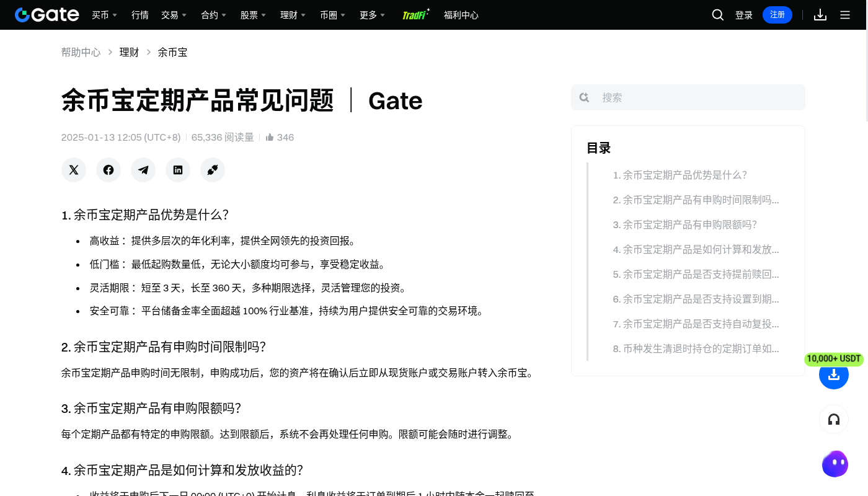Screen dimensions: 868x496
Task: Jump to TOC item 6 设置到期
Action: [696, 299]
